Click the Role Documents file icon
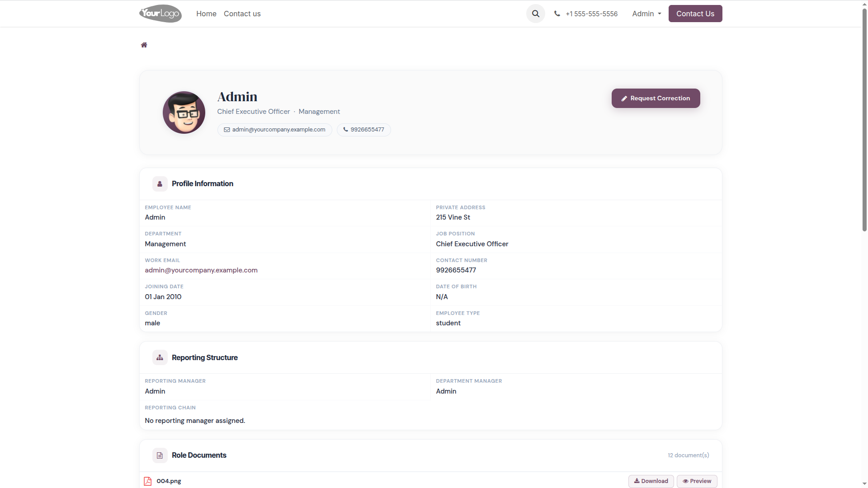 click(160, 455)
